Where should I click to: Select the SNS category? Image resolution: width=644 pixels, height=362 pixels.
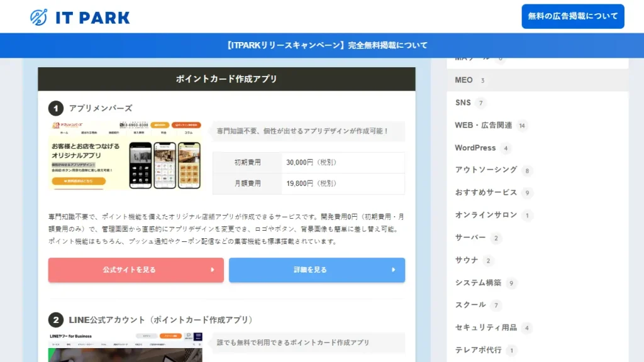537,102
